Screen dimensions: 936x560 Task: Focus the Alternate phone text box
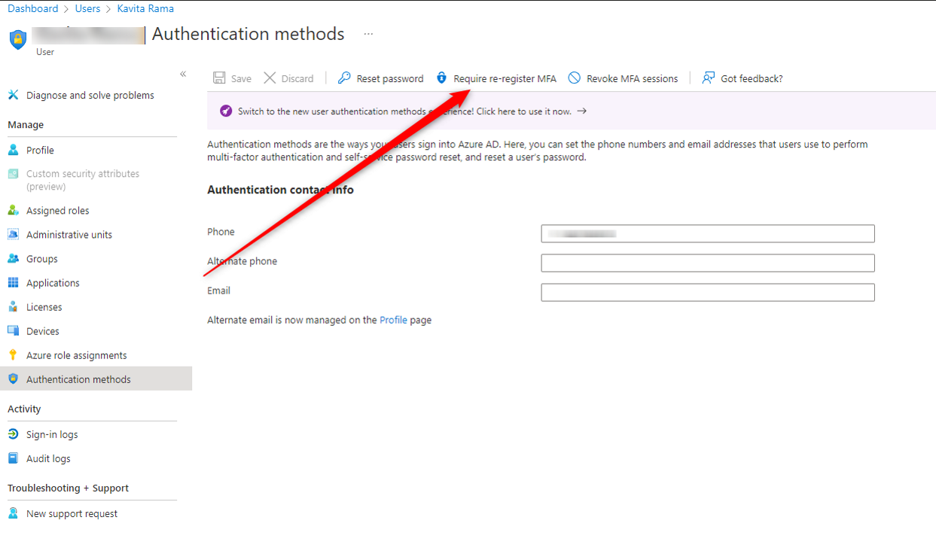707,263
